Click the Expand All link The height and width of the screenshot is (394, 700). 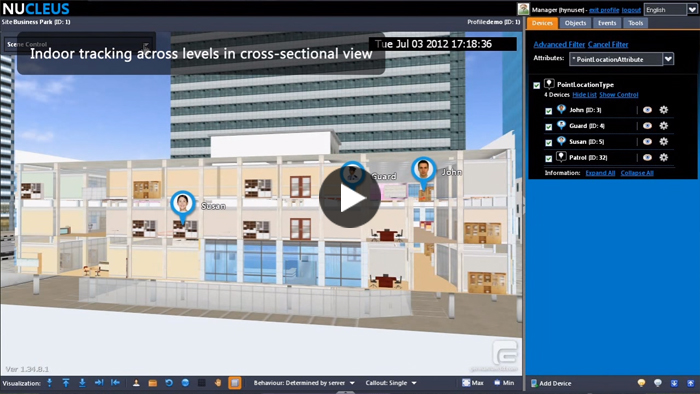click(x=600, y=173)
